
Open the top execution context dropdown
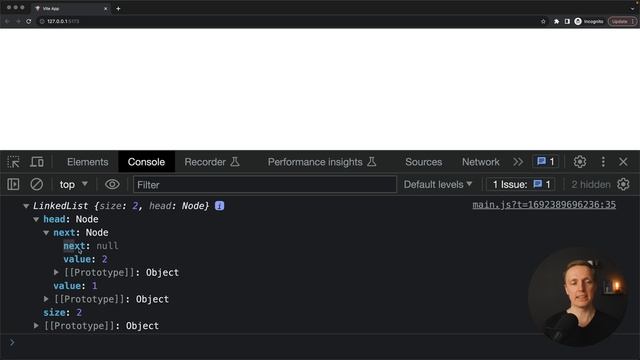tap(74, 184)
